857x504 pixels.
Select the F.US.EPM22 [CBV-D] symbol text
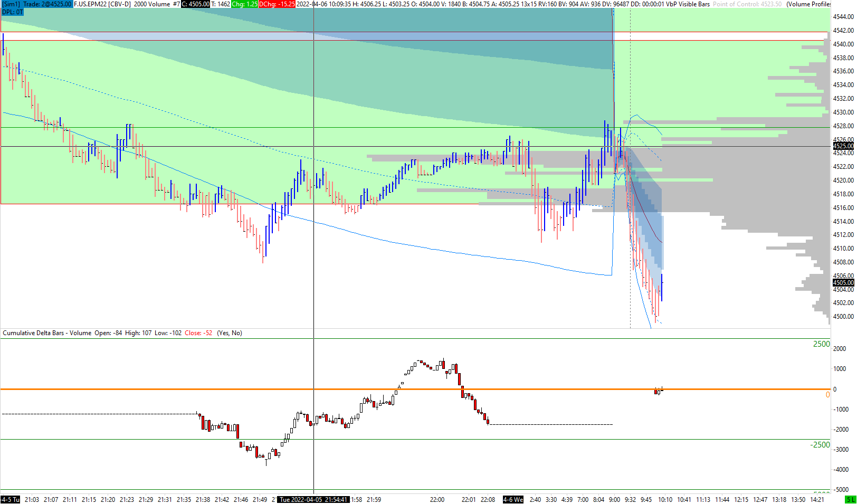pos(102,4)
